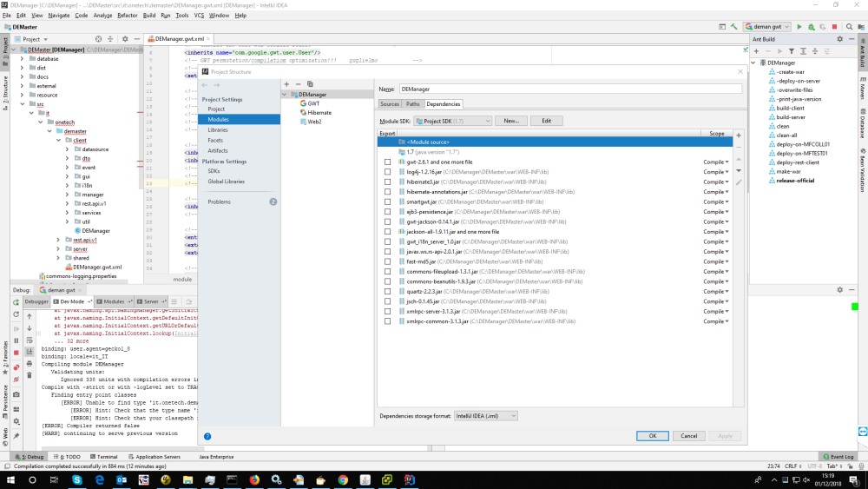
Task: Switch to the Paths tab
Action: point(412,104)
